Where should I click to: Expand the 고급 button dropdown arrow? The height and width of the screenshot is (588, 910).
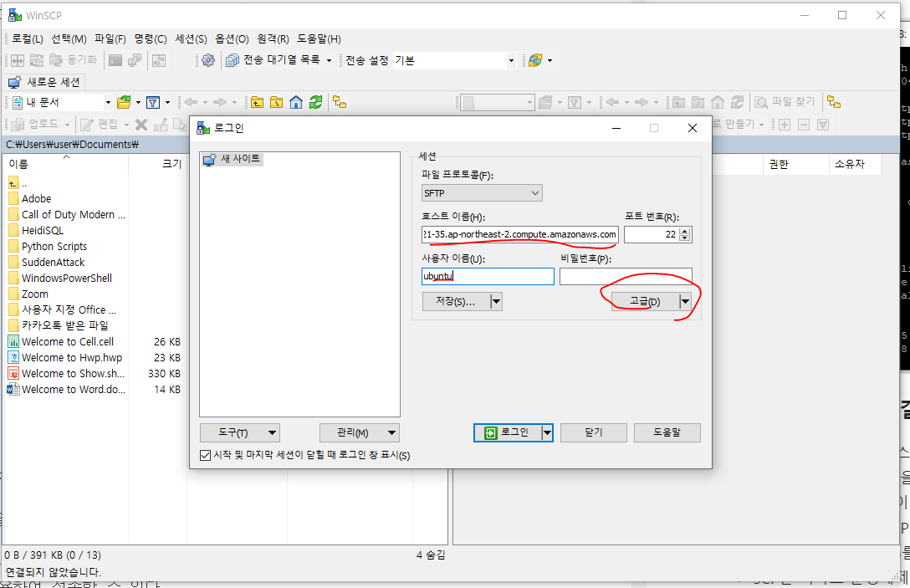point(685,302)
